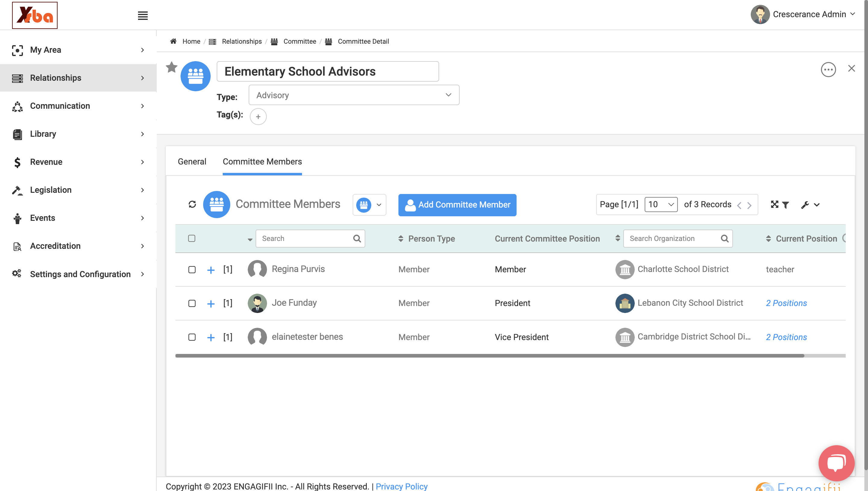The image size is (868, 491).
Task: Click the organization search magnifier icon
Action: coord(724,238)
